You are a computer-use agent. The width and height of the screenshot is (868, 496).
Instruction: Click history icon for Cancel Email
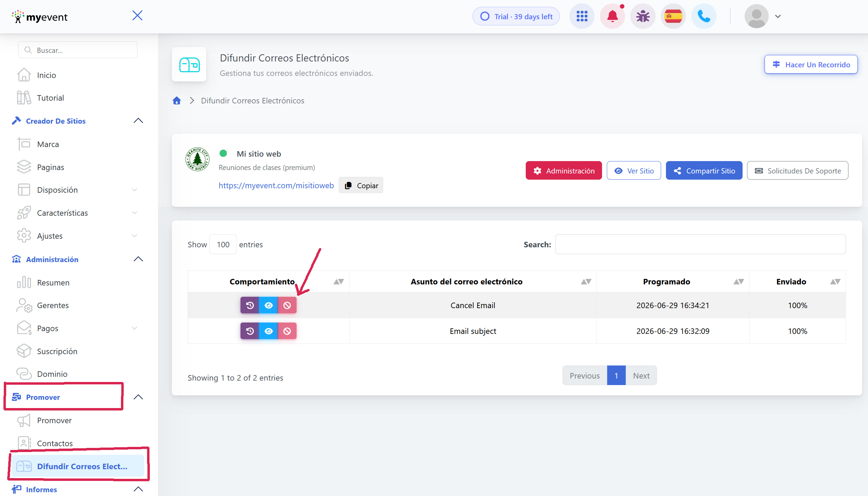250,305
